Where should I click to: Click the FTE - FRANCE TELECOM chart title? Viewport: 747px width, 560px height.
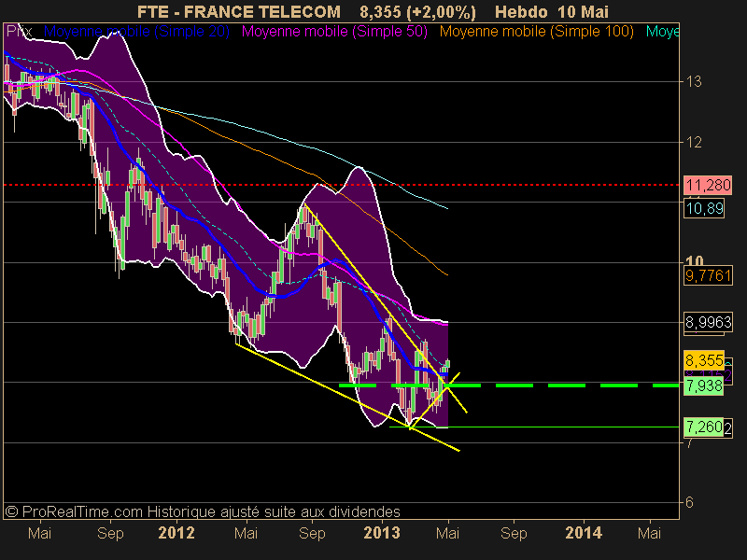click(x=239, y=11)
